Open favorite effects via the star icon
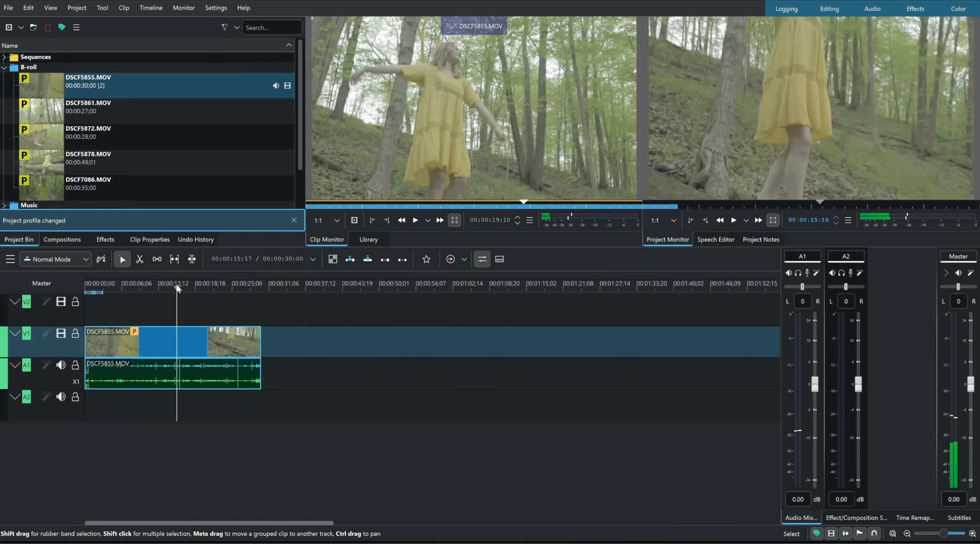Image resolution: width=980 pixels, height=544 pixels. [x=426, y=259]
